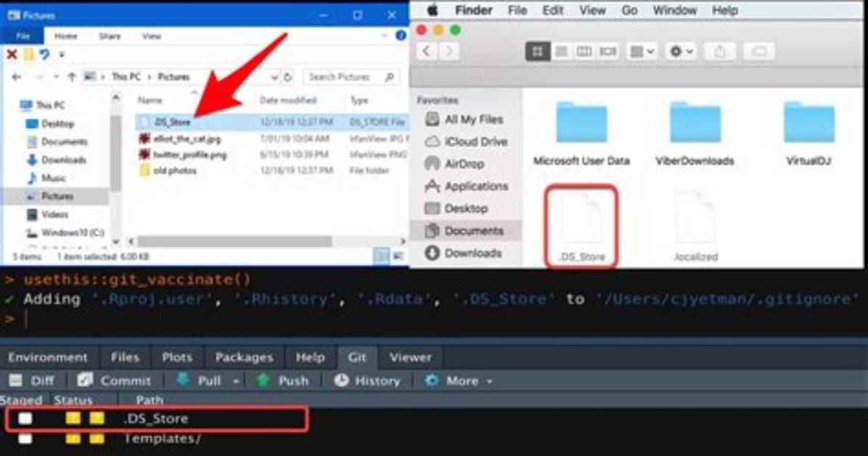Open the Window menu in macOS menu bar

pos(675,10)
